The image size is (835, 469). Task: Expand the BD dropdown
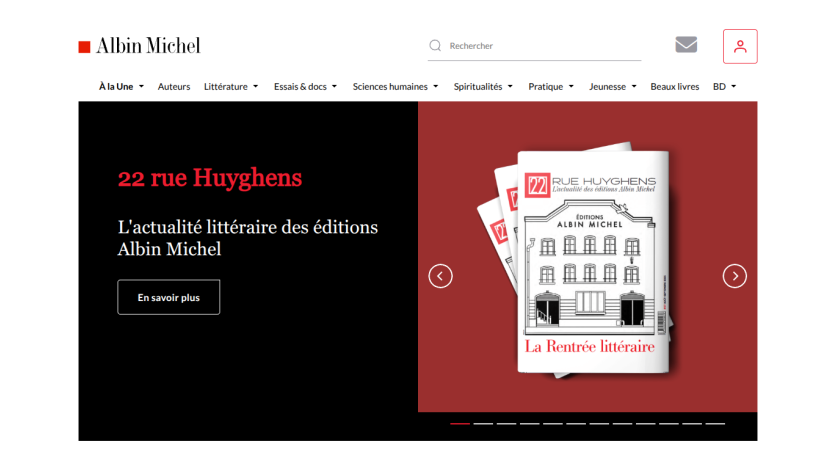tap(725, 87)
